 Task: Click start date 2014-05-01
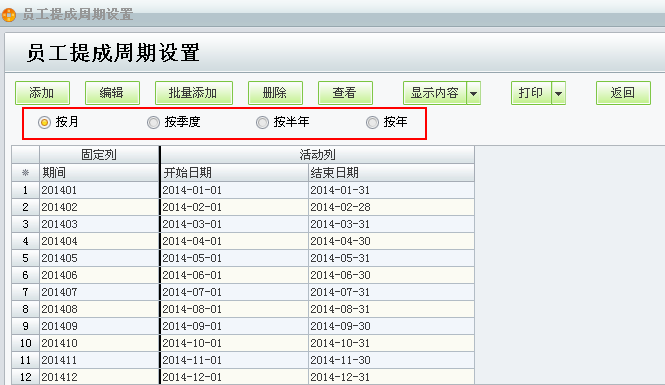235,258
